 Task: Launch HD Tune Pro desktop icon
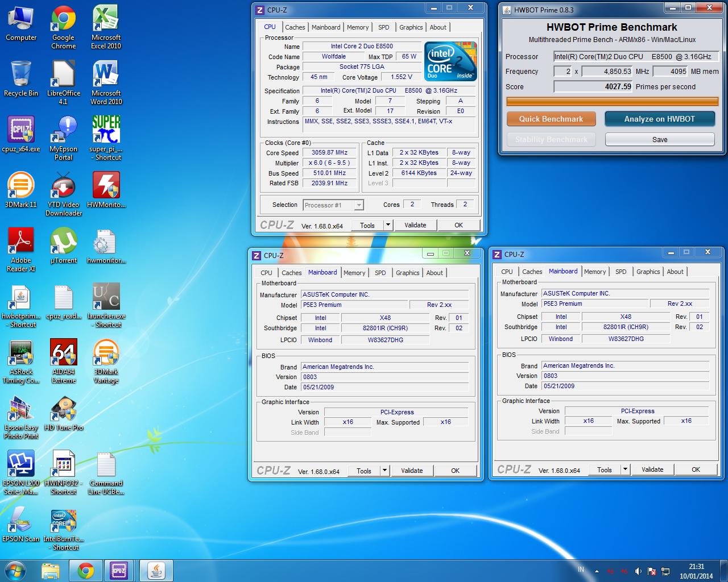coord(64,413)
